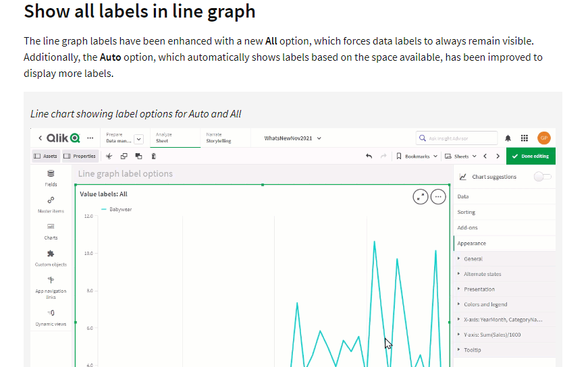
Task: Click the Qlik logo
Action: click(x=63, y=138)
